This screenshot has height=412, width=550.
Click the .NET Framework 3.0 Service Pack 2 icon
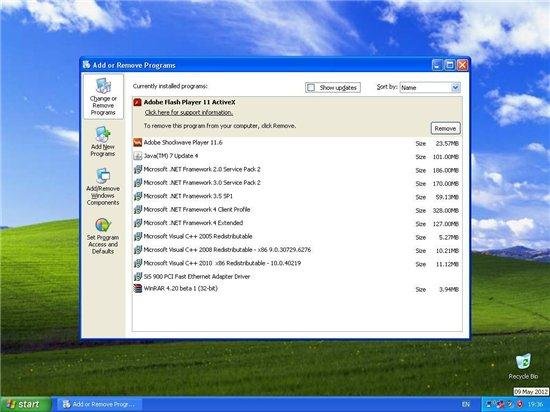point(138,183)
